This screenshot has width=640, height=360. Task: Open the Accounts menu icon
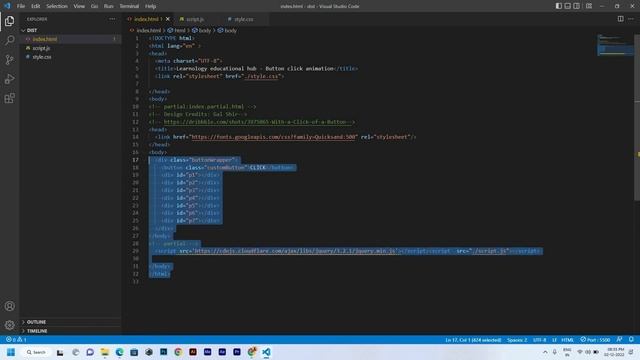9,306
